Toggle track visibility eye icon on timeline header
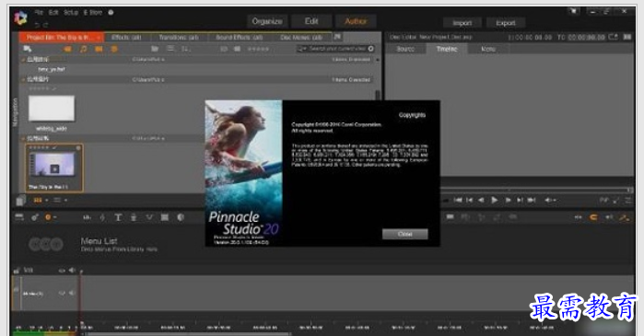The width and height of the screenshot is (644, 336). [62, 271]
